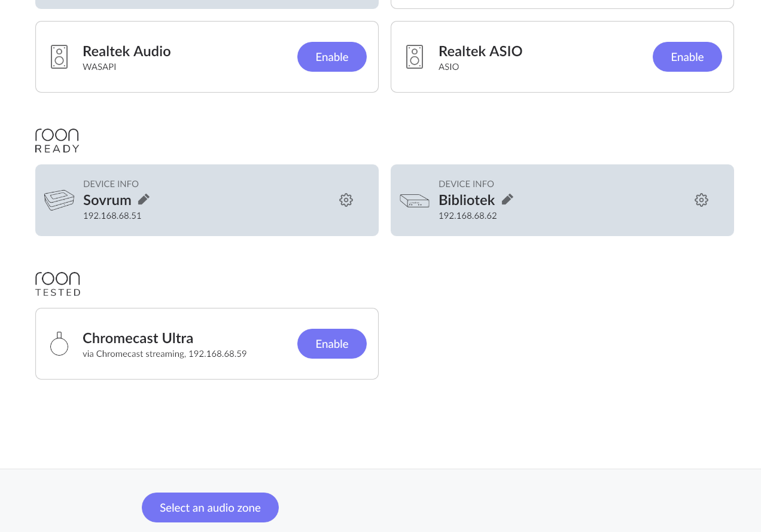Click the Roon Ready logo
The image size is (761, 532).
click(x=57, y=140)
